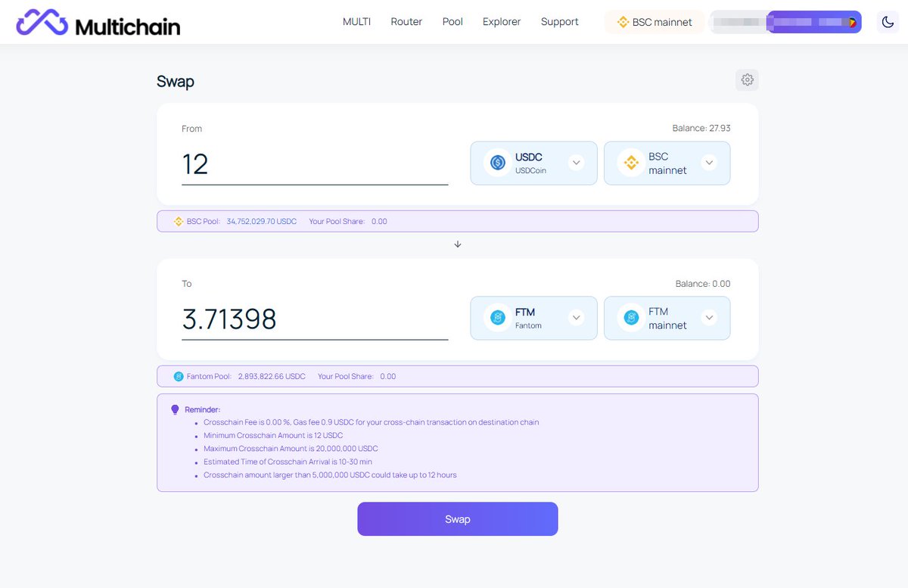Image resolution: width=908 pixels, height=588 pixels.
Task: Click the FTM token icon
Action: (x=497, y=318)
